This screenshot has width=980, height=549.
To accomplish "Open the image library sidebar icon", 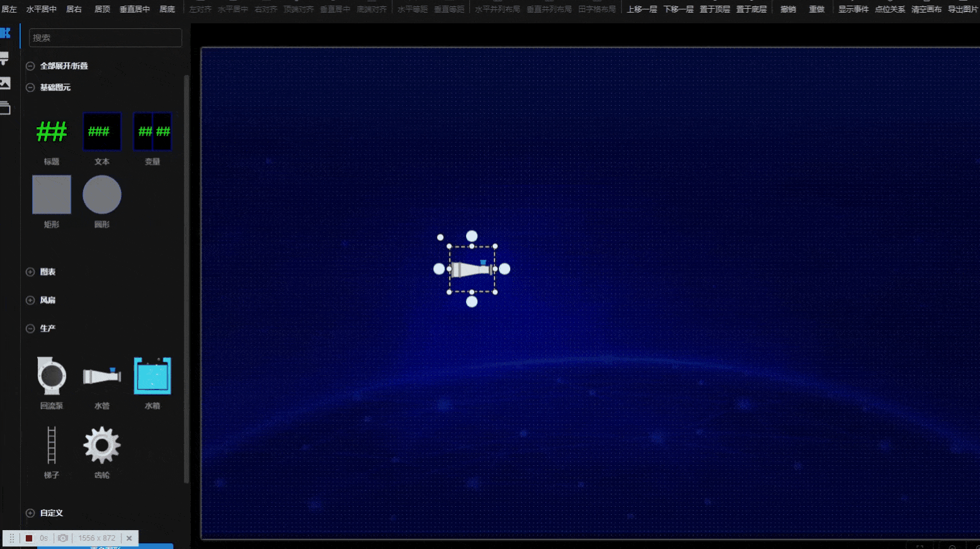I will (5, 83).
